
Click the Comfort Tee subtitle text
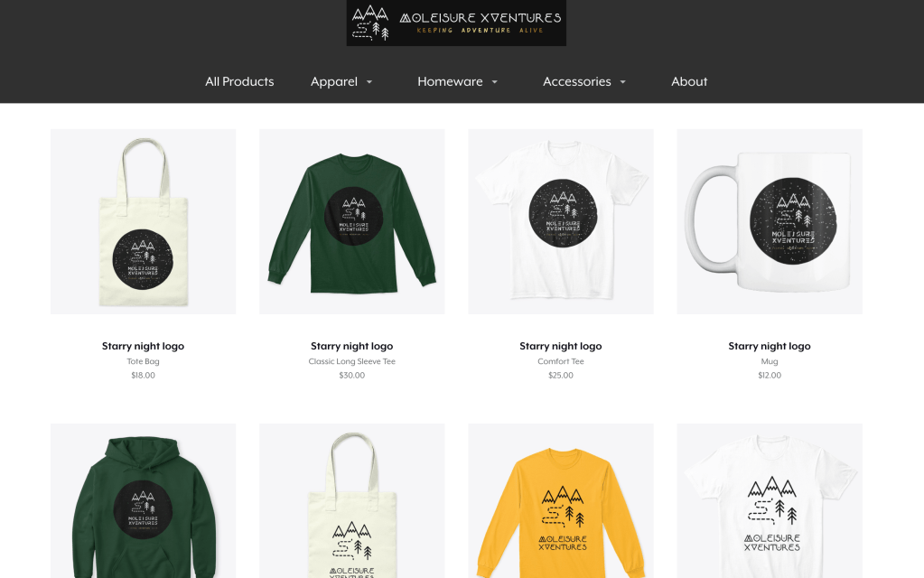[x=560, y=361]
